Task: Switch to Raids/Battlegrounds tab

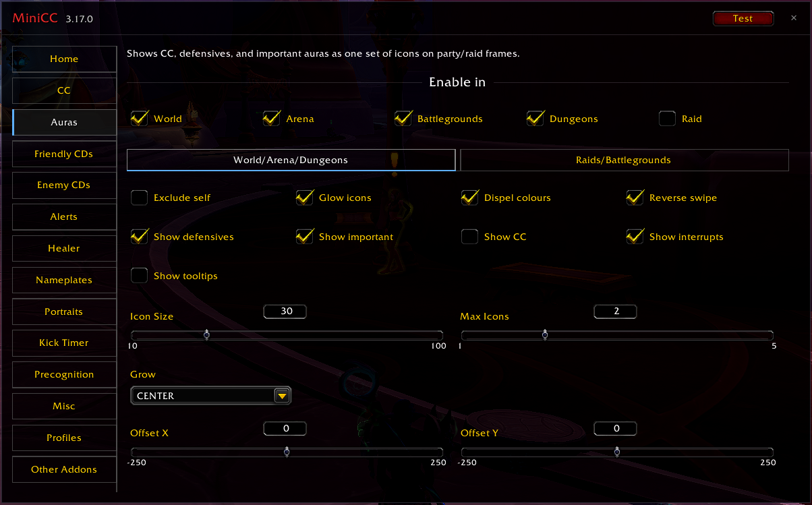Action: tap(624, 160)
